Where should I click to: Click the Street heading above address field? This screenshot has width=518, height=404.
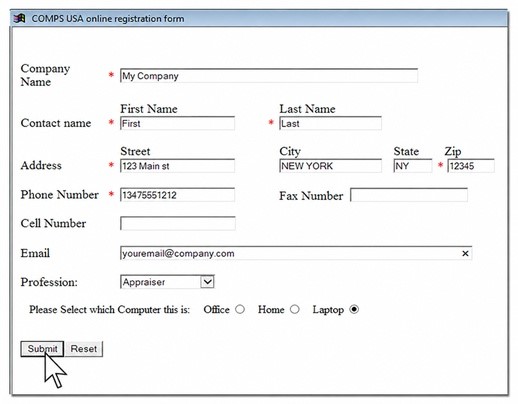pos(135,151)
